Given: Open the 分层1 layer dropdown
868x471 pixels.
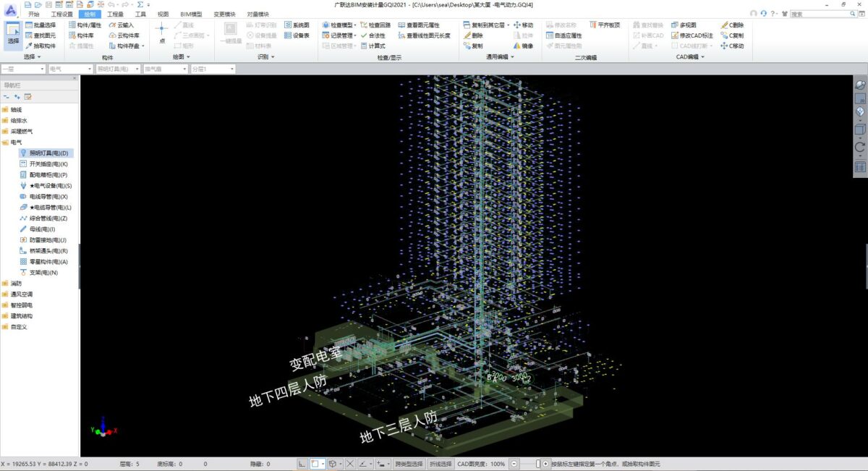Looking at the screenshot, I should click(x=213, y=69).
